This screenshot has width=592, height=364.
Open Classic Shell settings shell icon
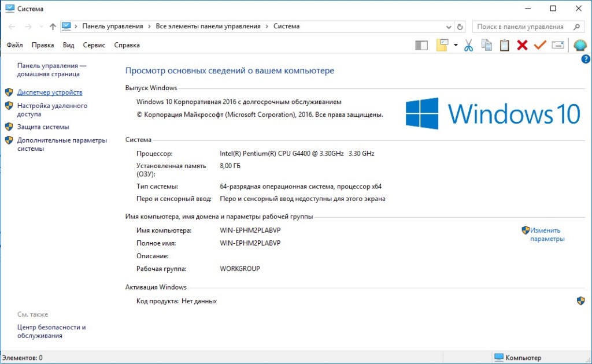tap(580, 45)
